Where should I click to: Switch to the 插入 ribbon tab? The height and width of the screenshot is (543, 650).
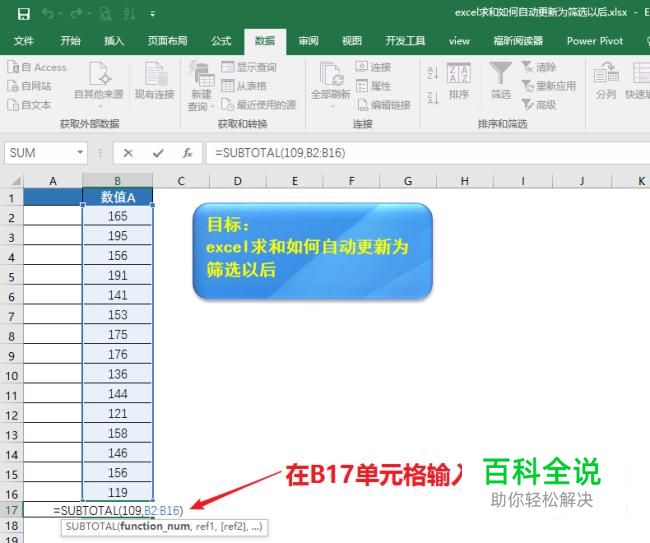[x=114, y=41]
